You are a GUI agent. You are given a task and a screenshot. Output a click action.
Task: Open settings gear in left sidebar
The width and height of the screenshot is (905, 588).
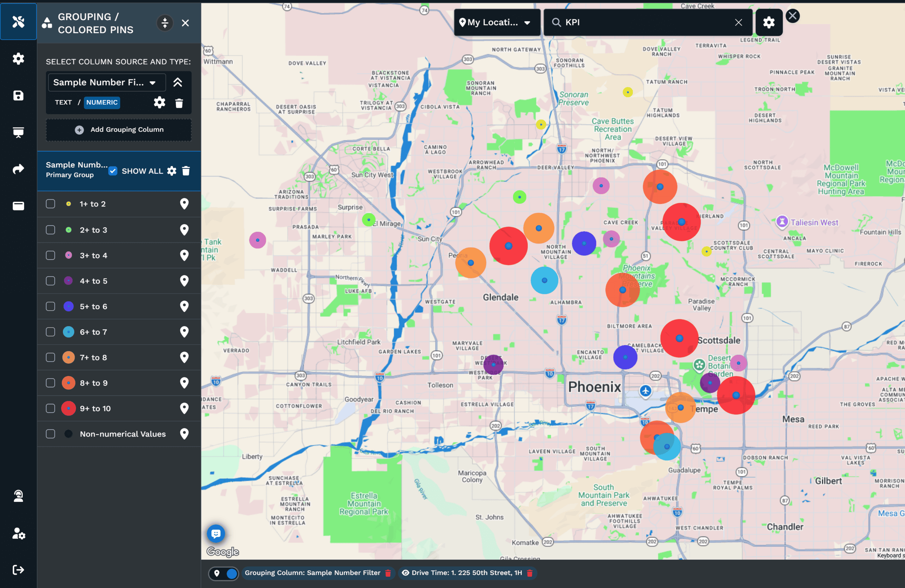(18, 59)
